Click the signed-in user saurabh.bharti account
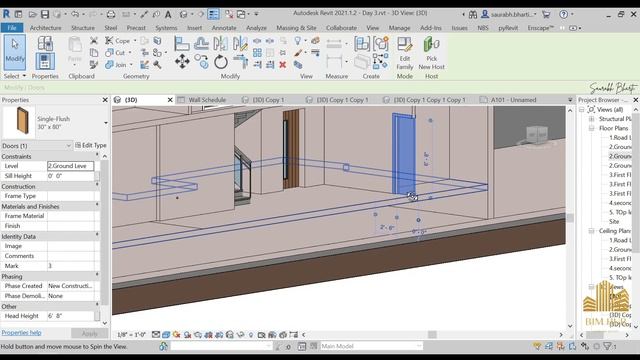640x360 pixels. 509,14
